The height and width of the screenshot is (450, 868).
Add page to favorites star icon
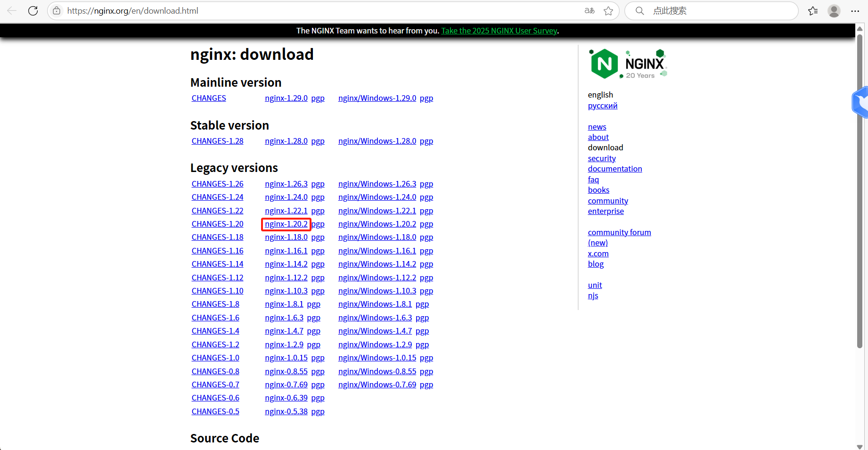(x=608, y=10)
